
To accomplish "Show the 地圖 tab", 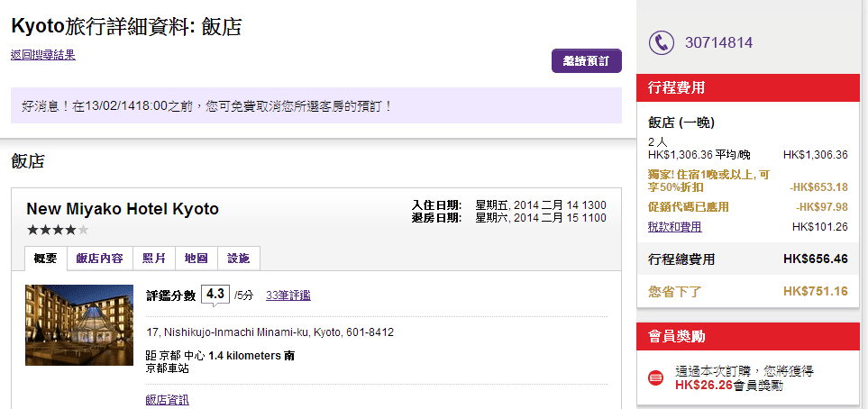I will pyautogui.click(x=196, y=259).
